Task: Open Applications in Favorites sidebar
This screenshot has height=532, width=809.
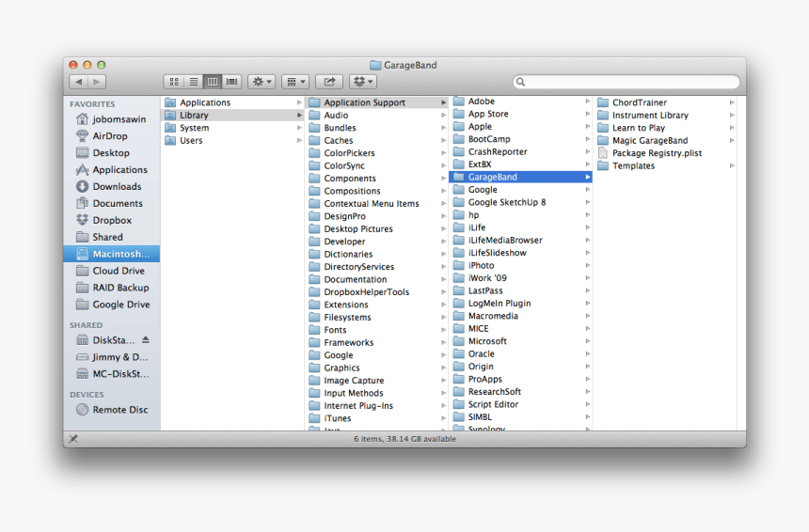Action: click(112, 169)
